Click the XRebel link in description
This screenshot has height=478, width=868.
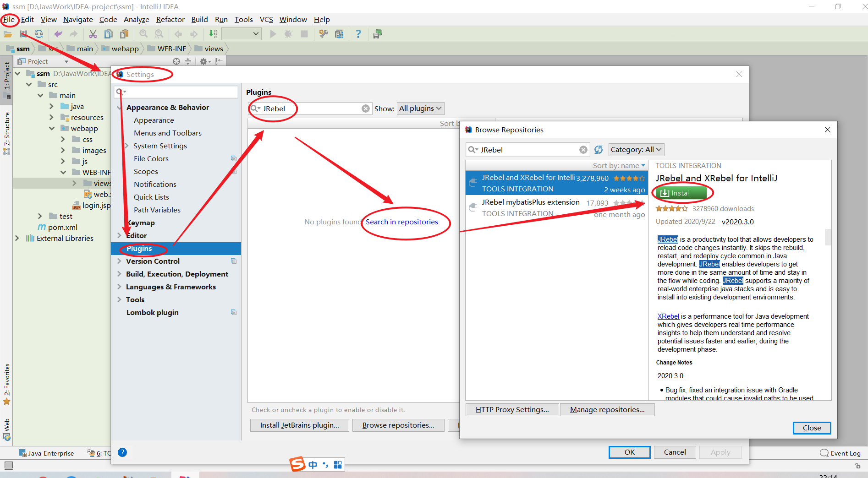click(x=668, y=316)
